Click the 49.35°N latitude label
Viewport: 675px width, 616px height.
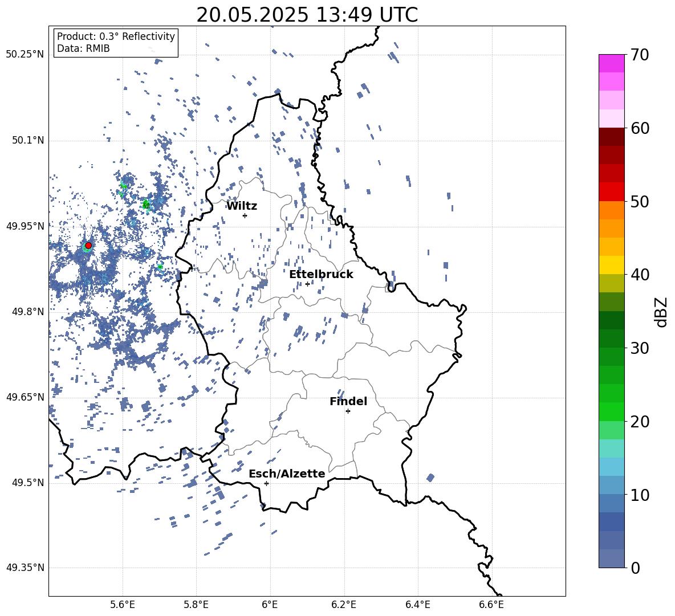(x=25, y=568)
